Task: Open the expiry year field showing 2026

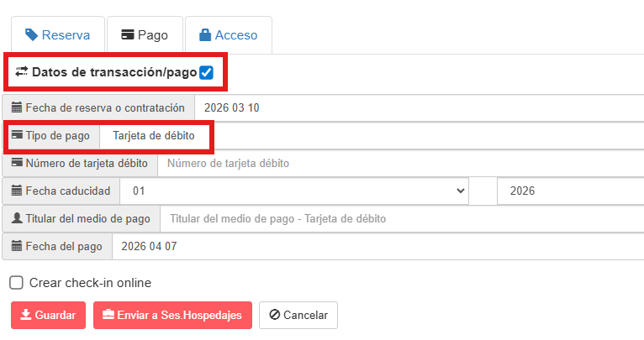Action: (x=570, y=191)
